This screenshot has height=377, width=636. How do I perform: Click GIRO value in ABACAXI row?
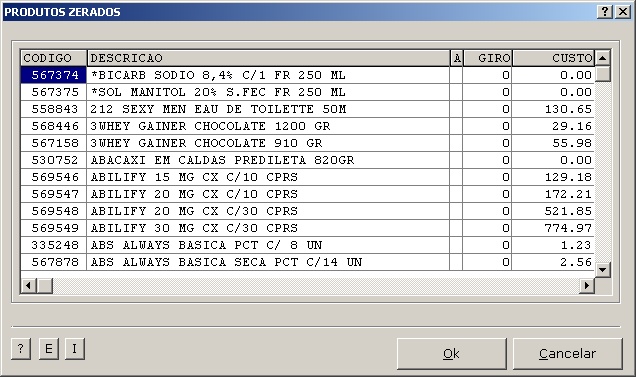[506, 160]
